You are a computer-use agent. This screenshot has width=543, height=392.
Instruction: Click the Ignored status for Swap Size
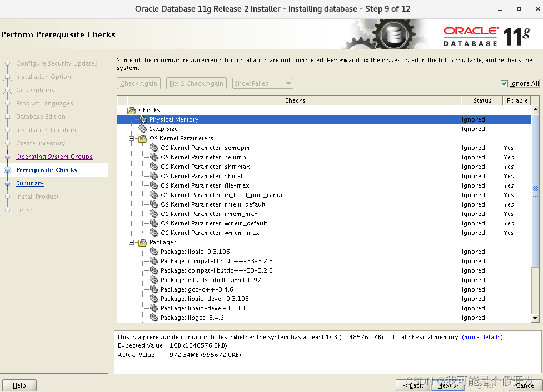click(473, 129)
